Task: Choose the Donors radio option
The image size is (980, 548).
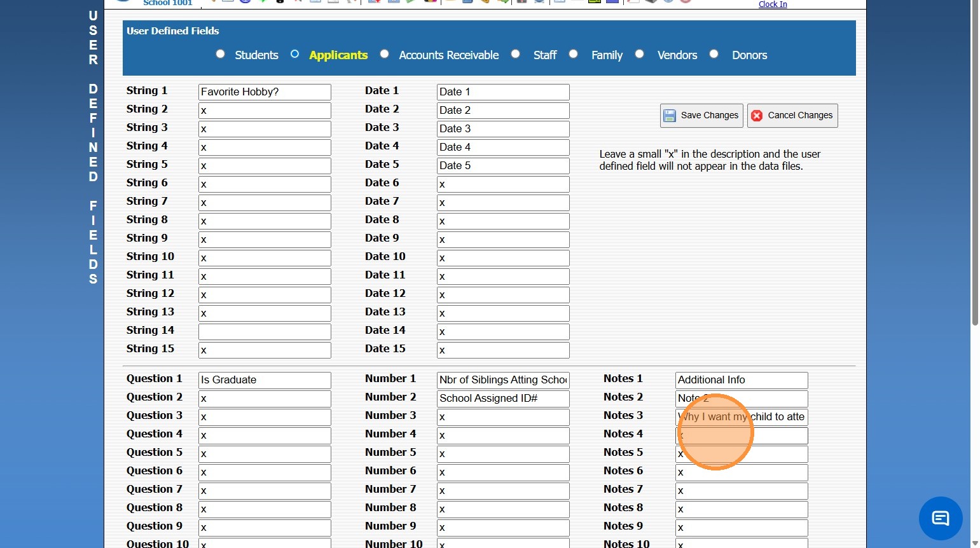Action: coord(714,54)
